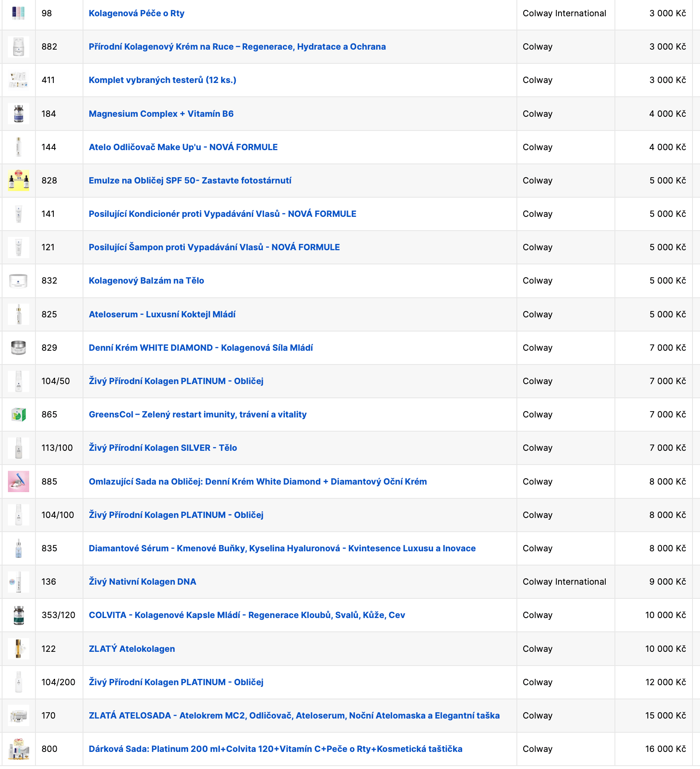
Task: Open Posilující Šampon proti Vypadávání Vlasů link
Action: 214,247
